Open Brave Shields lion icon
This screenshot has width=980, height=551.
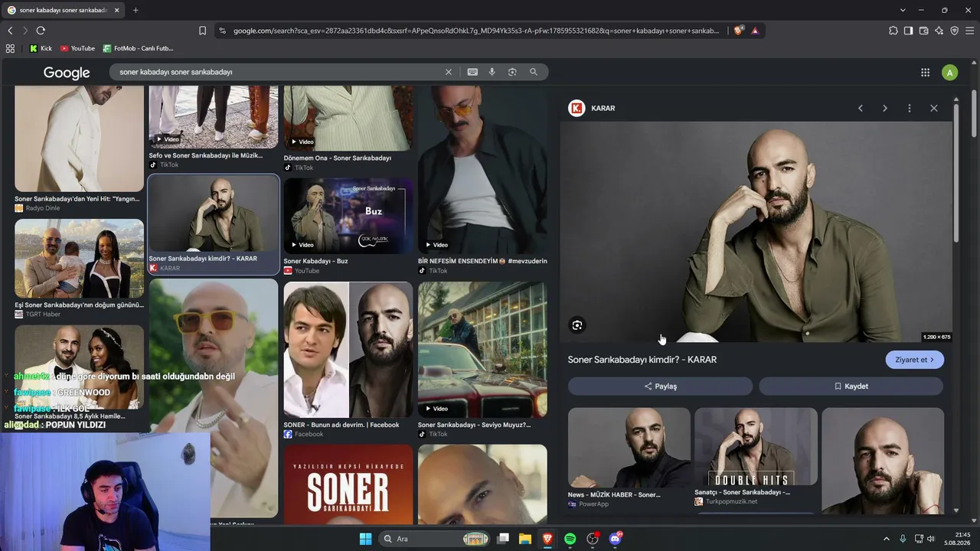tap(738, 31)
